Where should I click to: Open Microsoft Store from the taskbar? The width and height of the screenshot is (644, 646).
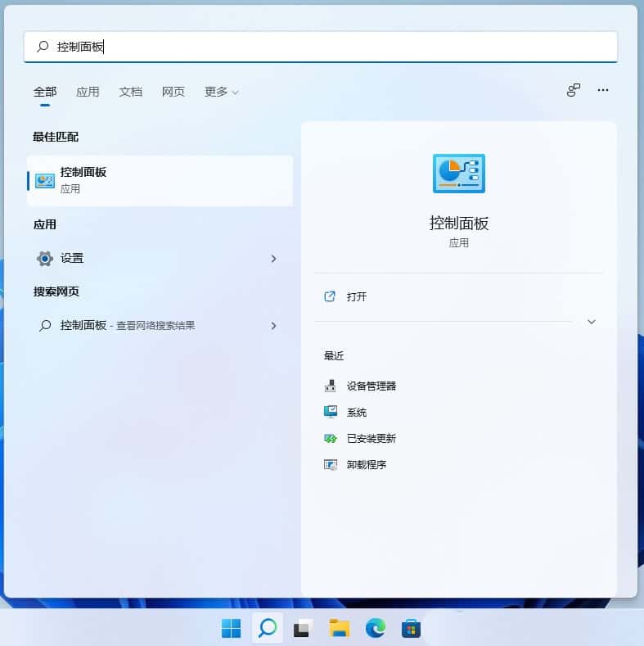[x=411, y=628]
